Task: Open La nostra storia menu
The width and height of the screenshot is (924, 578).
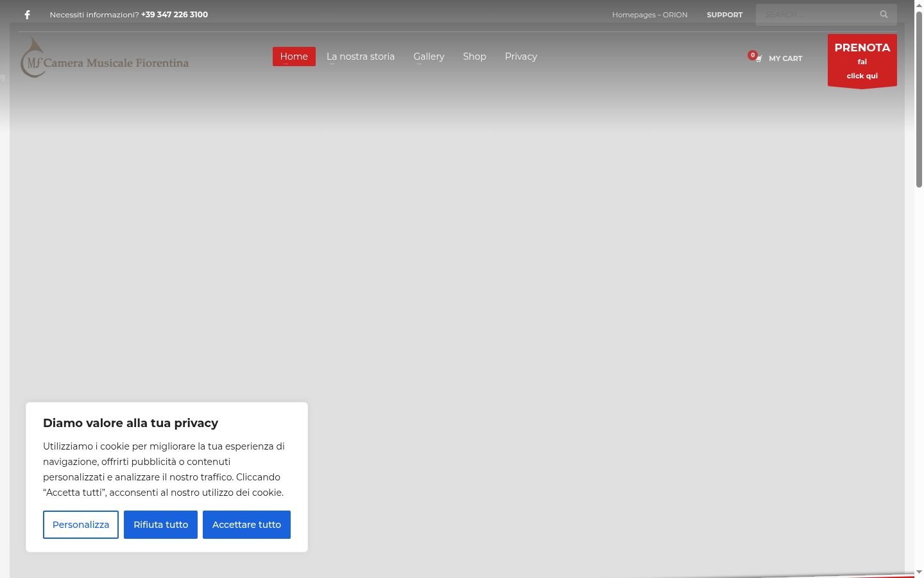Action: [361, 57]
